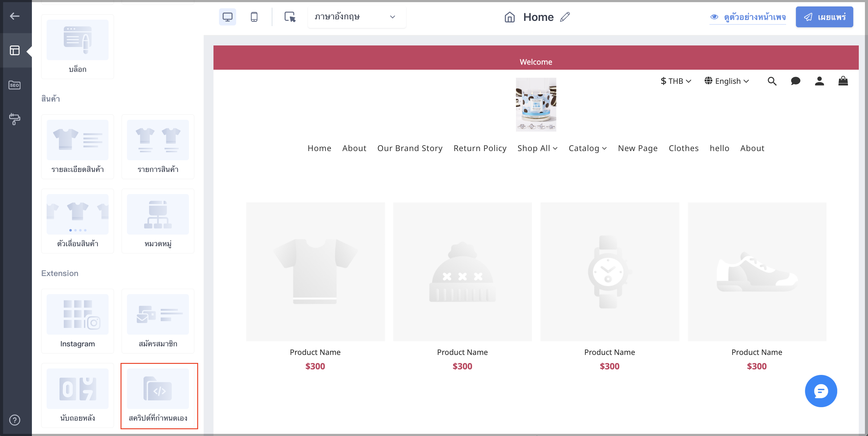868x436 pixels.
Task: Open the help question mark icon
Action: click(14, 420)
